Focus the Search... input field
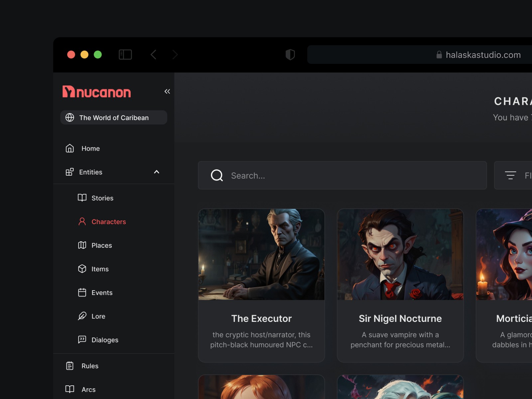532x399 pixels. (342, 175)
